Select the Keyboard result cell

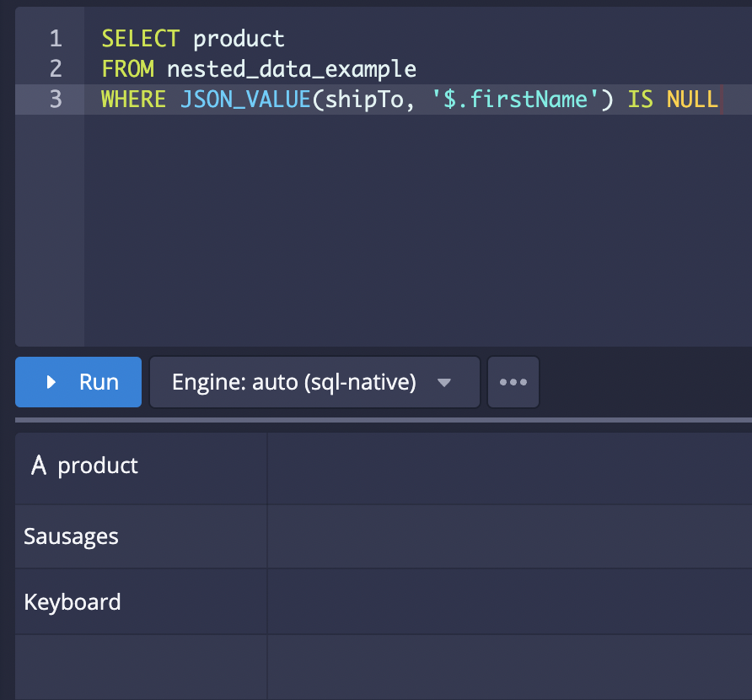click(x=73, y=602)
